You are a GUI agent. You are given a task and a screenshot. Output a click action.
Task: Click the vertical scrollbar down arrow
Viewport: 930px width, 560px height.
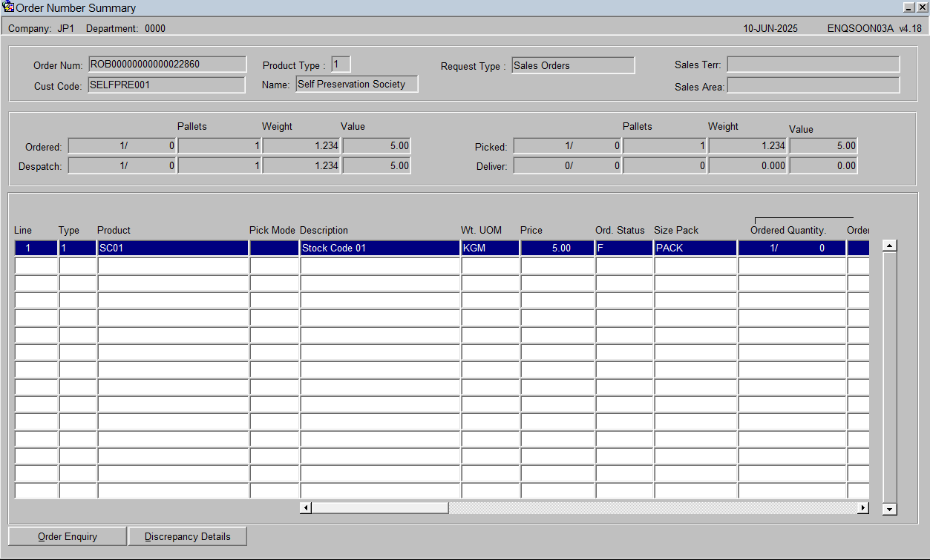890,509
